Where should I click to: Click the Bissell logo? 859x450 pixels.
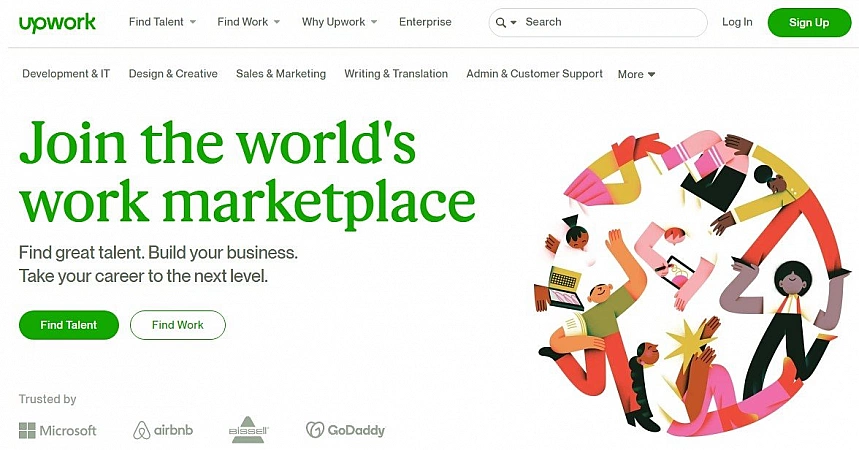tap(249, 429)
